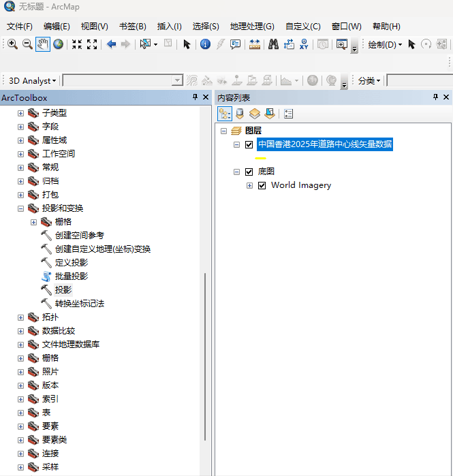453x476 pixels.
Task: Toggle visibility of 底图 group layer
Action: click(249, 172)
